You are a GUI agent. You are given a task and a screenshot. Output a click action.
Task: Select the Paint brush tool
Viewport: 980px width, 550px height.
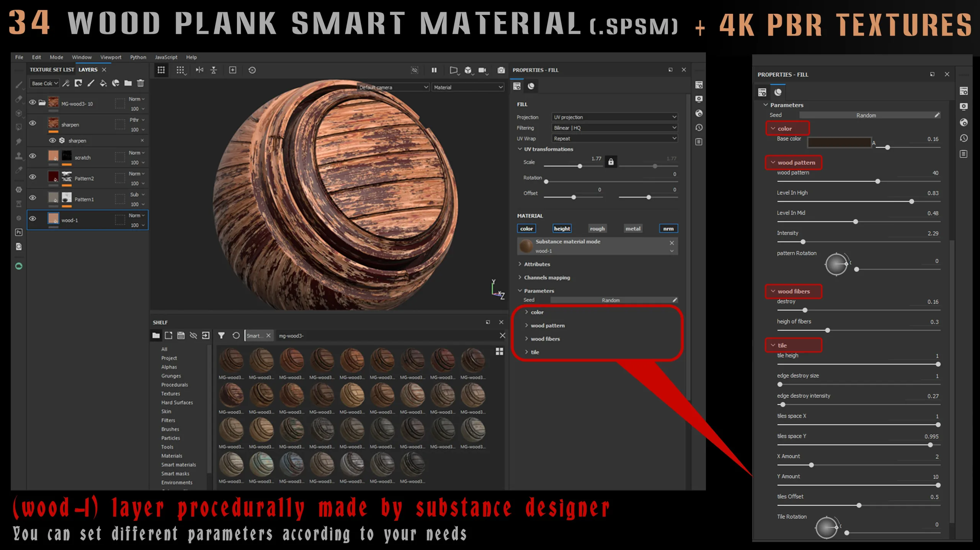19,85
